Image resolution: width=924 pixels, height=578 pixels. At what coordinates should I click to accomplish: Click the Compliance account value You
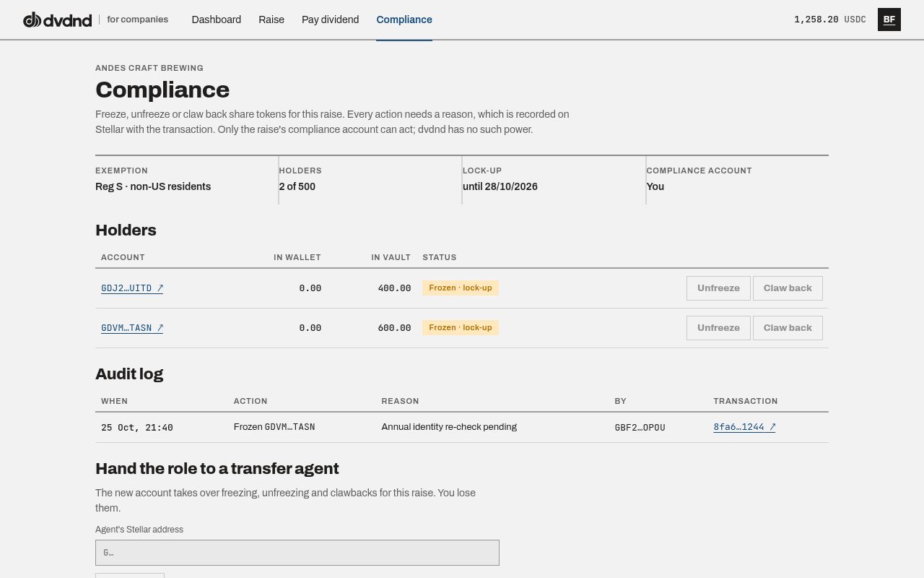pos(655,186)
